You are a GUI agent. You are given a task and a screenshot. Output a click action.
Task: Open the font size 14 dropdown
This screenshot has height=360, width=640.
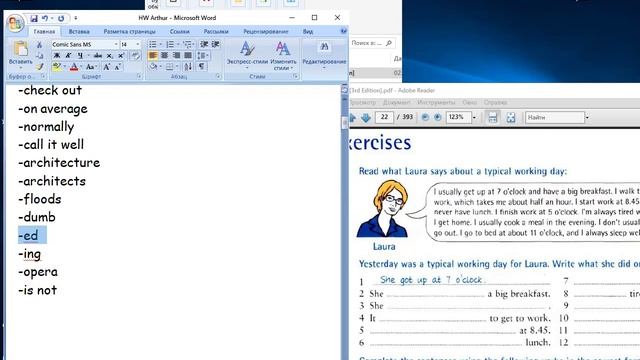pyautogui.click(x=138, y=44)
